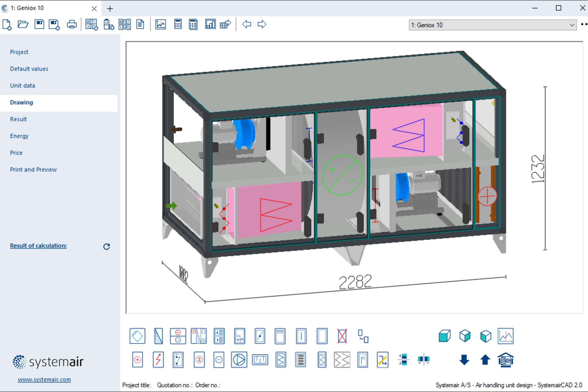
Task: Open the bar chart icon in top toolbar
Action: pos(210,24)
